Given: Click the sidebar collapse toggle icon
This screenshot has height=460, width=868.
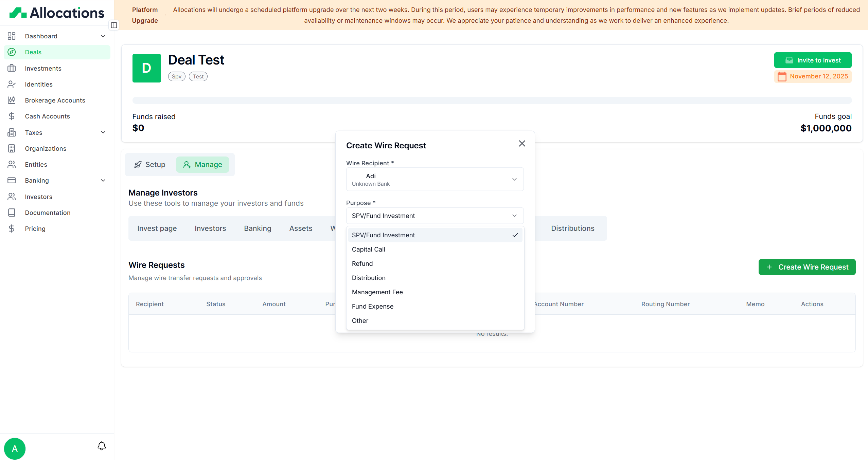Looking at the screenshot, I should coord(114,25).
